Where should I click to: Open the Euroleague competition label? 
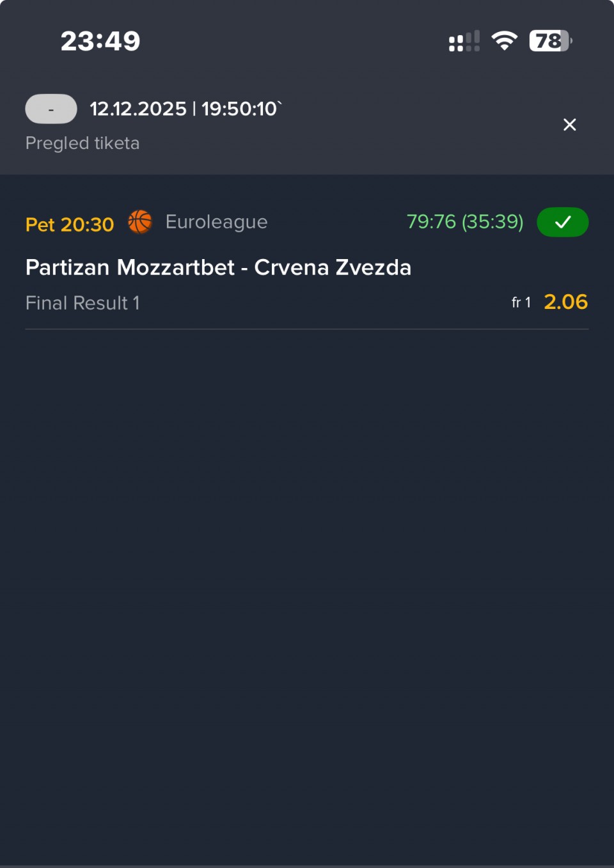click(x=216, y=222)
